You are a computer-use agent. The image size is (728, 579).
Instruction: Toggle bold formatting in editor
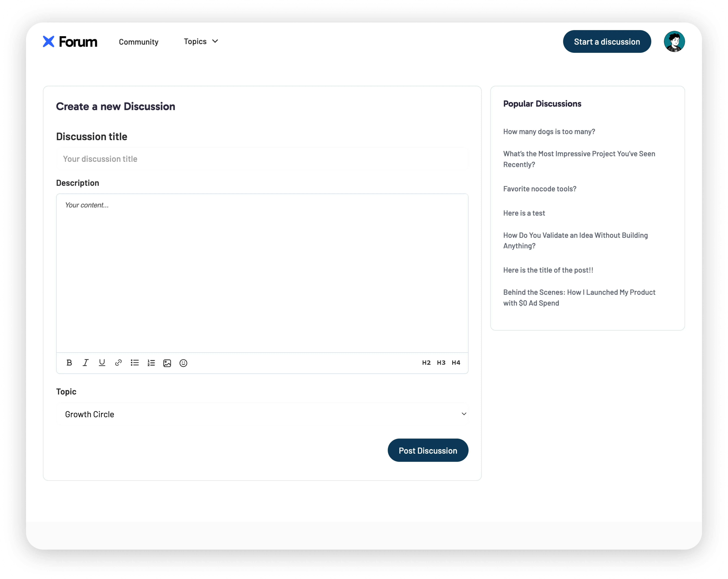tap(69, 363)
